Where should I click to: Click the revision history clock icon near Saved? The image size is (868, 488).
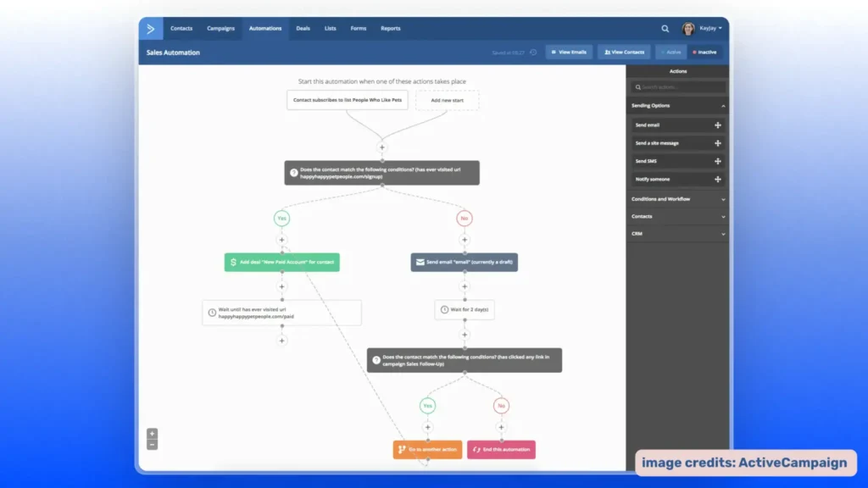tap(532, 52)
